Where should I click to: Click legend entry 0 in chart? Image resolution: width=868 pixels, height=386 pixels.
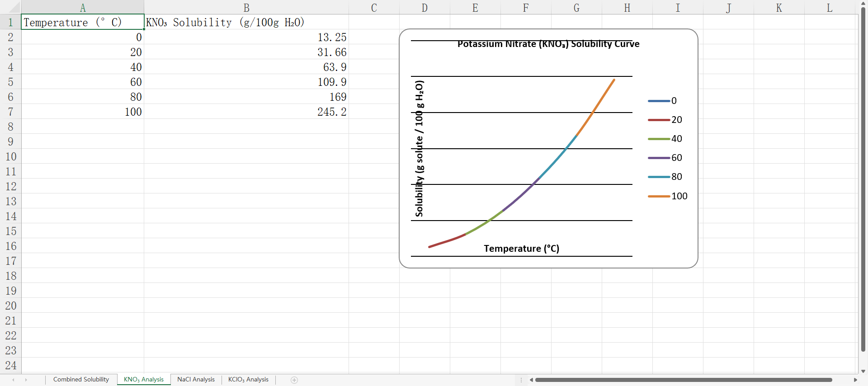point(662,101)
